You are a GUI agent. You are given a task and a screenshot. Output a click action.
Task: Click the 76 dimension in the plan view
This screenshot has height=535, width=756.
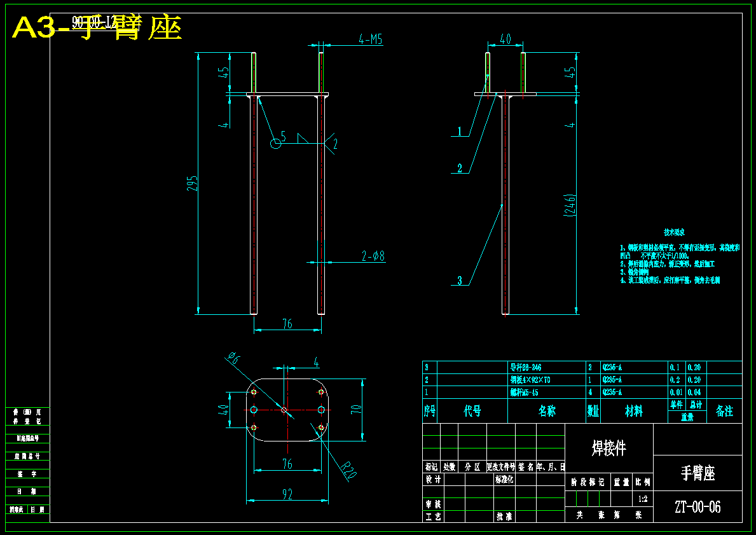point(287,464)
